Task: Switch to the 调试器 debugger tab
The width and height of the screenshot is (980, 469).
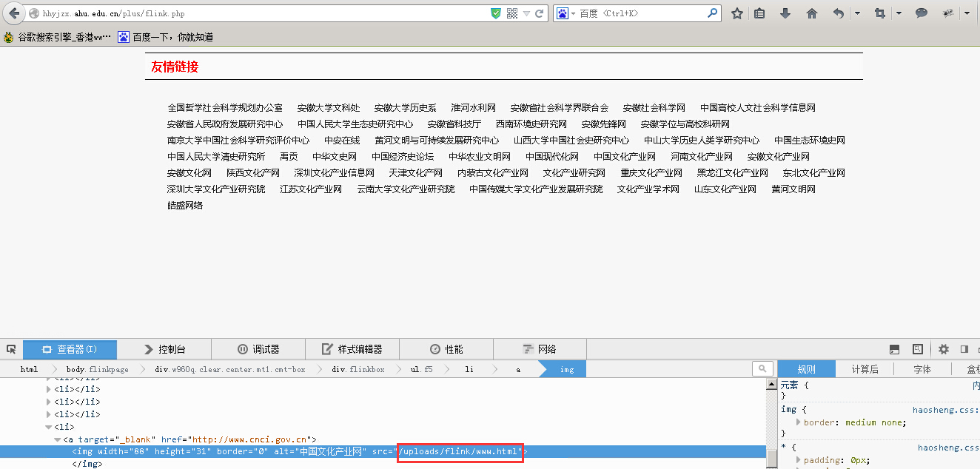Action: 258,349
